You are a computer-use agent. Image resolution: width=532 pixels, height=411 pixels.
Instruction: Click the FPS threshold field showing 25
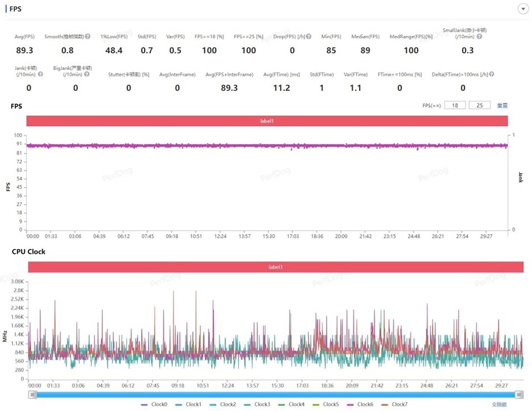[x=480, y=105]
